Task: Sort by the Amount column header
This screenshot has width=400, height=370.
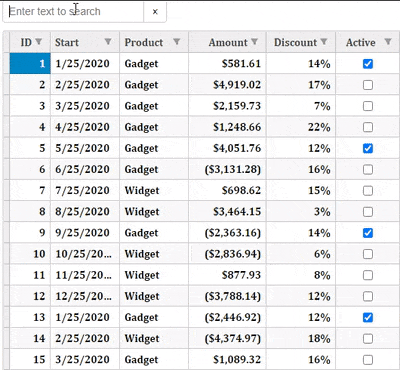Action: (228, 42)
